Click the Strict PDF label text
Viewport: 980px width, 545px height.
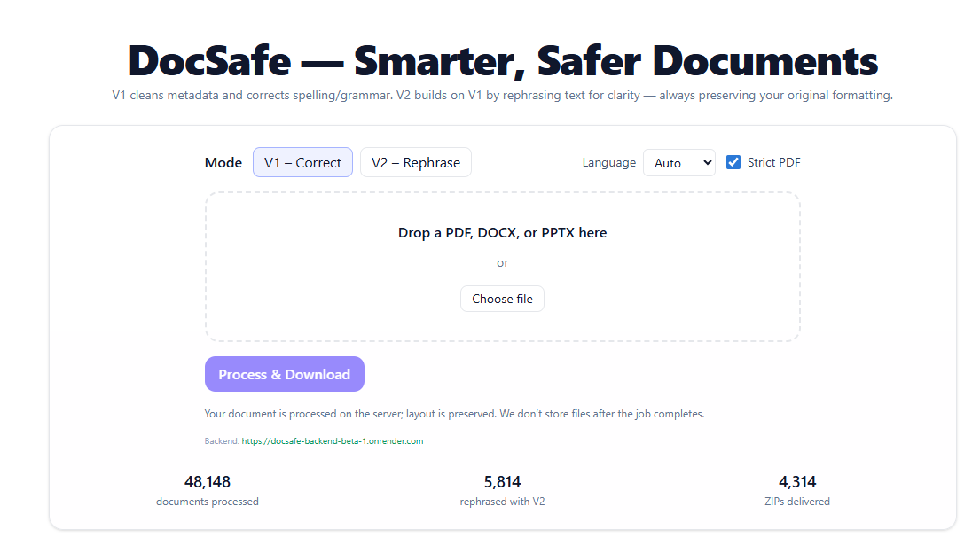coord(773,162)
